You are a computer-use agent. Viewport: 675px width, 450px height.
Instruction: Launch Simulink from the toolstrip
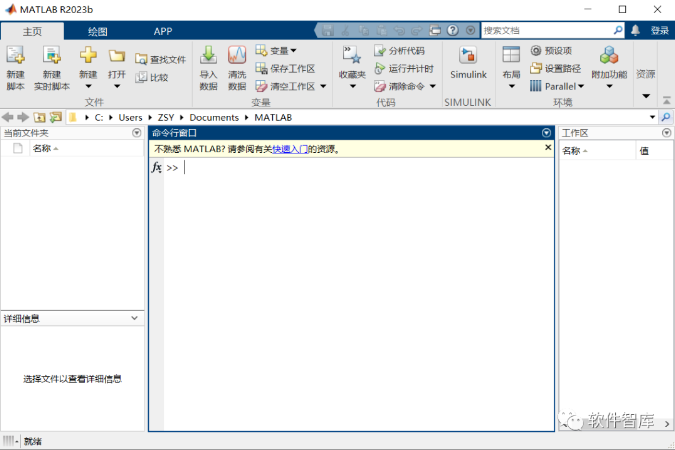pos(468,62)
